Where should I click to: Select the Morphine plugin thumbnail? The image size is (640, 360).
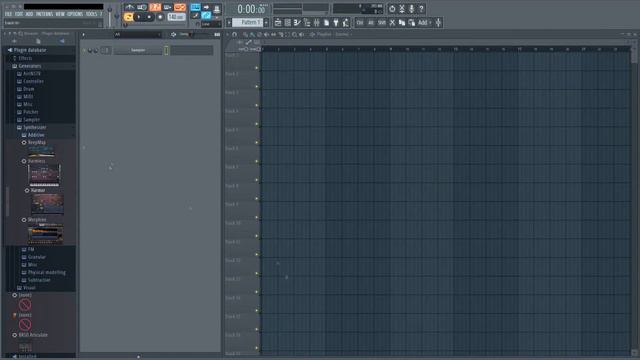(x=45, y=234)
